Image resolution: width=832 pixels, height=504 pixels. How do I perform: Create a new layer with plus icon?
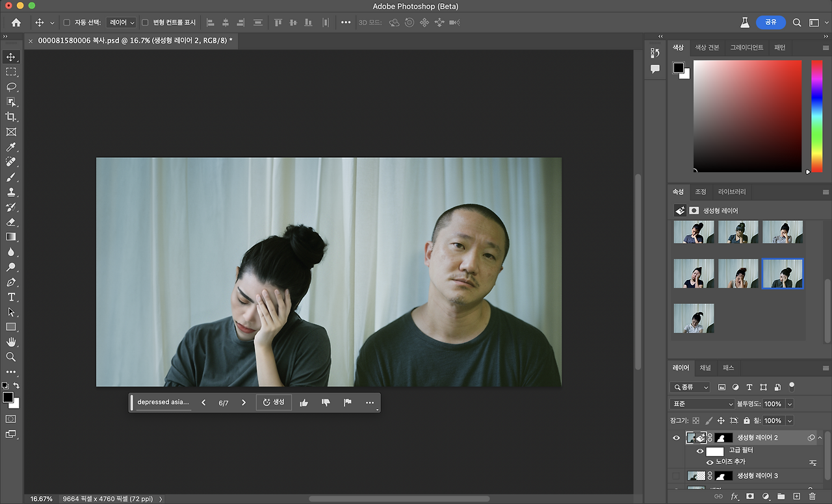[x=796, y=496]
